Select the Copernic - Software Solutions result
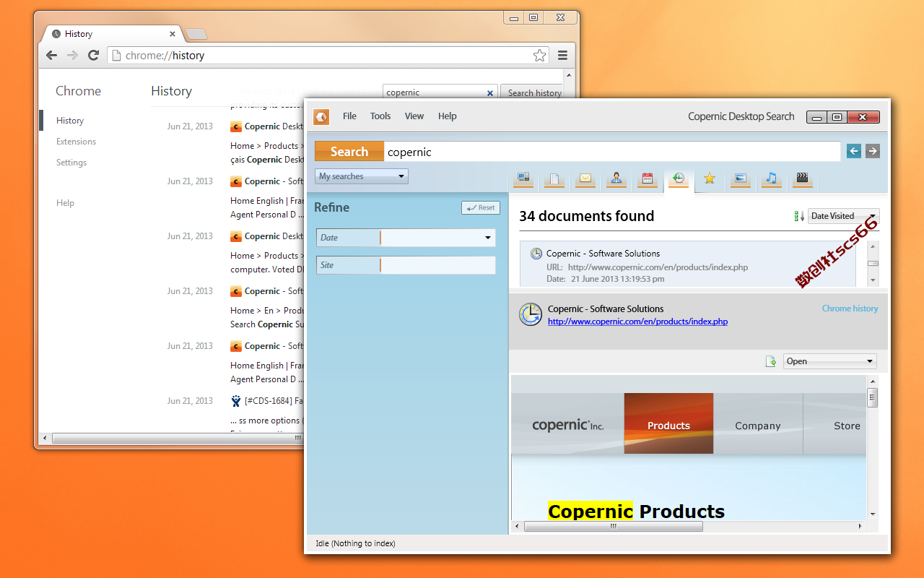Screen dimensions: 924x578 pyautogui.click(x=689, y=264)
